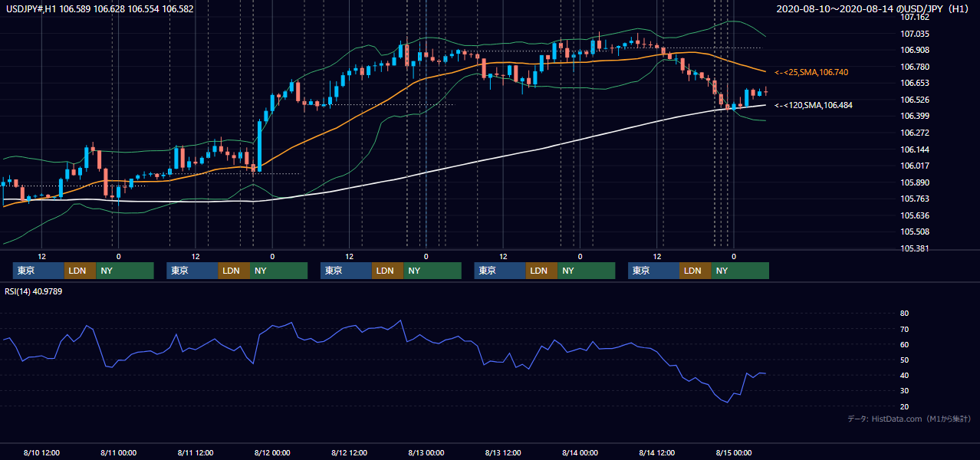This screenshot has height=460, width=980.
Task: Click RSI scale value 70
Action: 904,329
